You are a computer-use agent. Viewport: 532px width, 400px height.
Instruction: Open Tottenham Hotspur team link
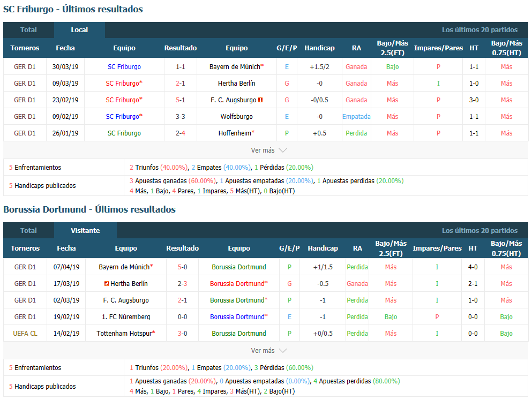126,334
